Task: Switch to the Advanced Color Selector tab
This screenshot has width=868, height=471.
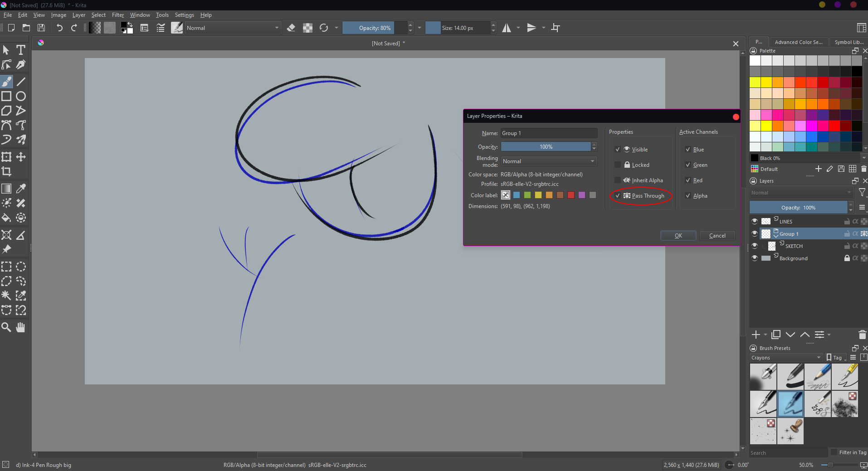Action: pos(798,42)
